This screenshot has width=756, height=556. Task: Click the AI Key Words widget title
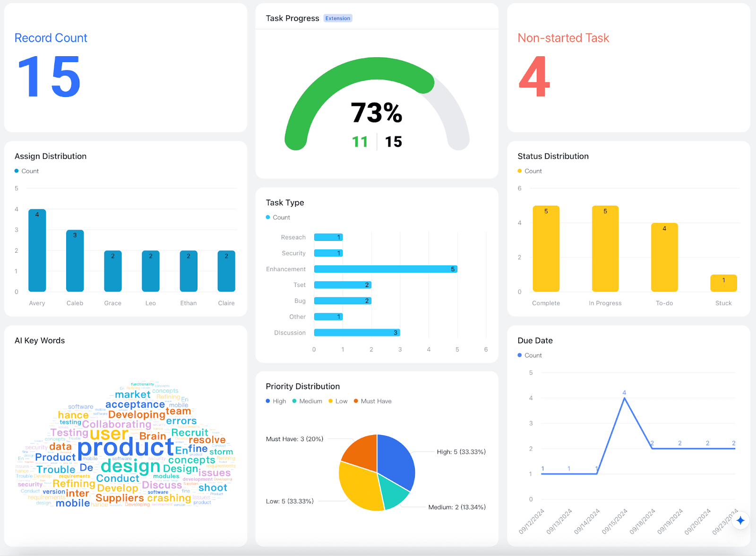click(40, 341)
